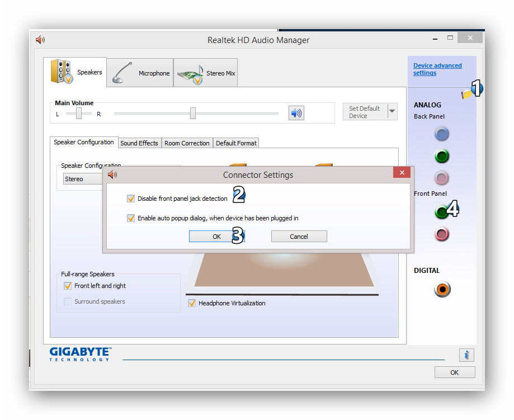
Task: Click the orange digital output jack
Action: 442,289
